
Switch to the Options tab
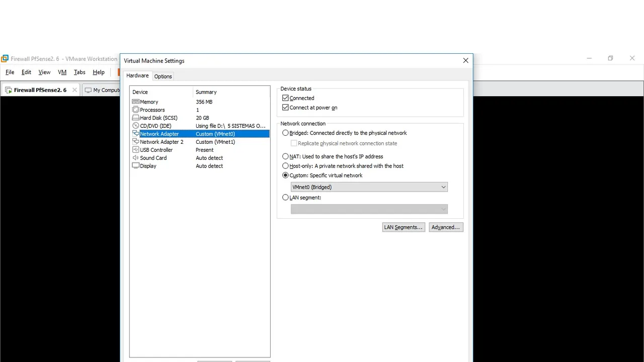(x=163, y=76)
